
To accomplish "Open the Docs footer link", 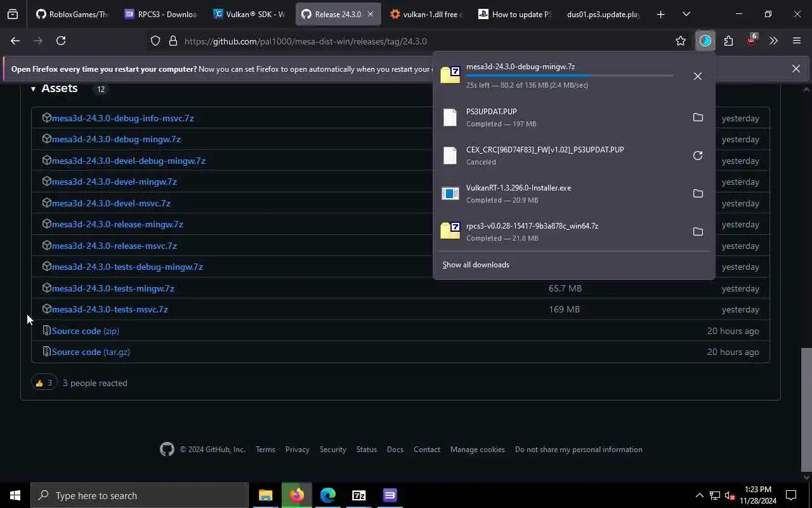I will tap(395, 450).
